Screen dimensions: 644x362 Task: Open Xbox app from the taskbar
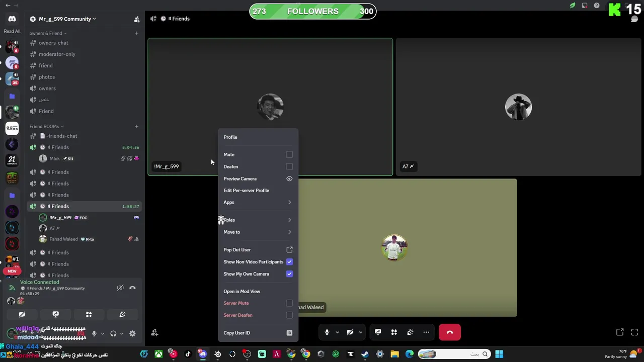point(158,354)
